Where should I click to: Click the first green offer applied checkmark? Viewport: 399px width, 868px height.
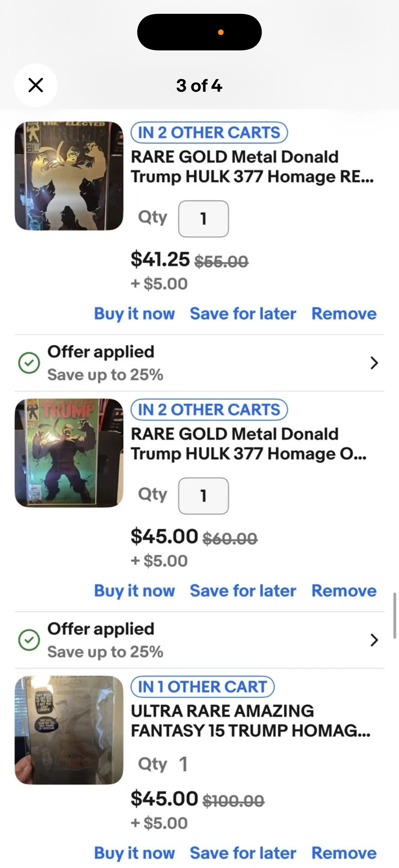29,363
